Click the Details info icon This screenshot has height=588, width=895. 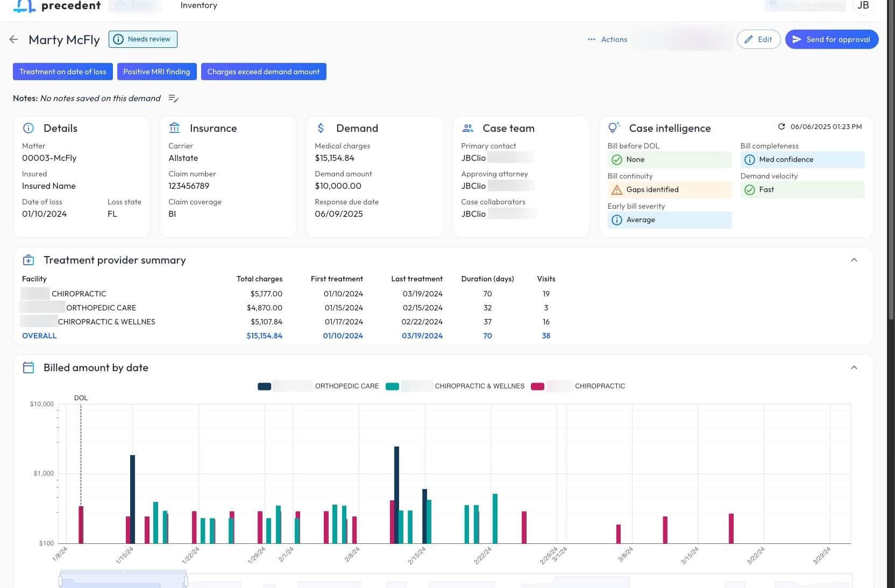(29, 128)
